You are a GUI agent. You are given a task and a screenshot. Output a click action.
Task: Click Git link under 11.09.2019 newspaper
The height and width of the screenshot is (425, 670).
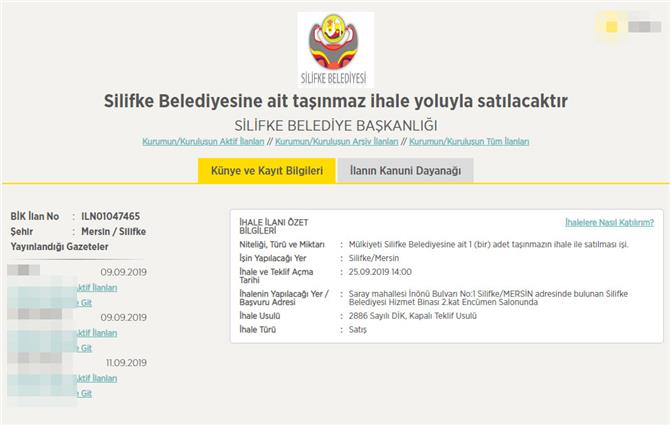pos(86,394)
